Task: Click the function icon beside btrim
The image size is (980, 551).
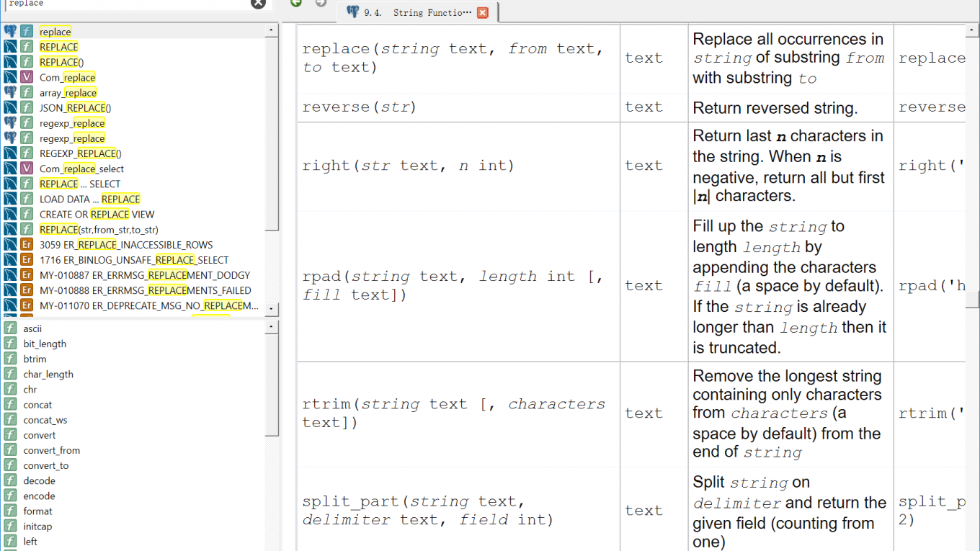Action: [x=10, y=359]
